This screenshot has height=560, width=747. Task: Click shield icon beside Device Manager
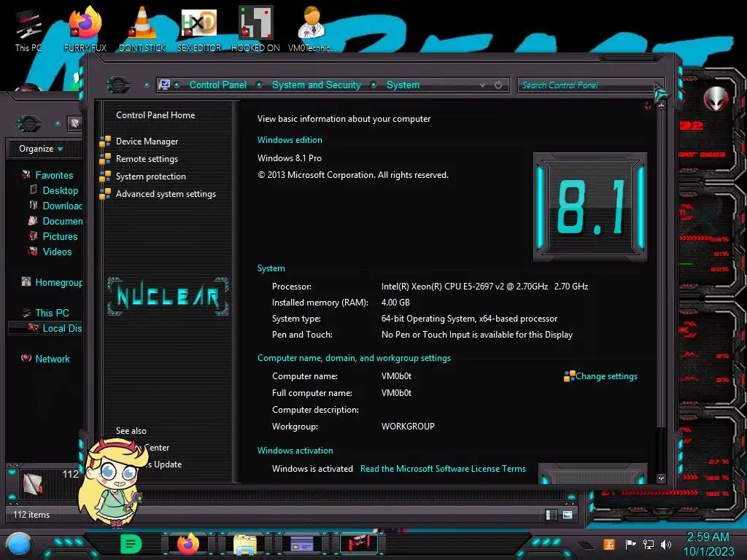(105, 141)
